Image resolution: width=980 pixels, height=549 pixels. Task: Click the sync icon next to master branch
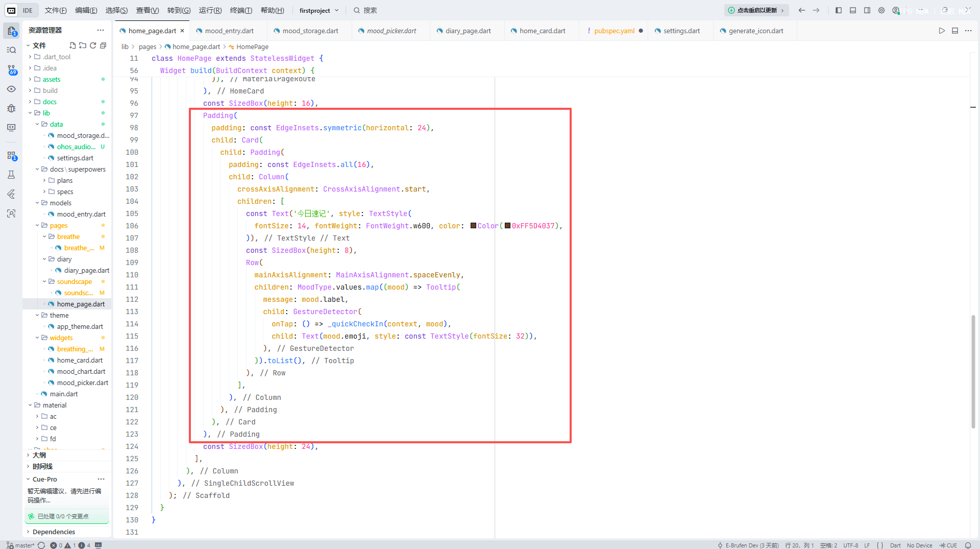tap(41, 545)
